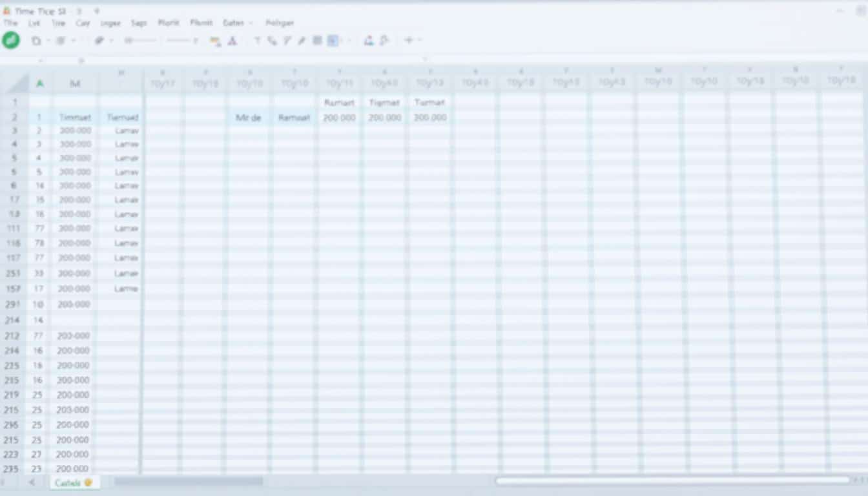
Task: Select the pen edit icon
Action: tap(301, 41)
